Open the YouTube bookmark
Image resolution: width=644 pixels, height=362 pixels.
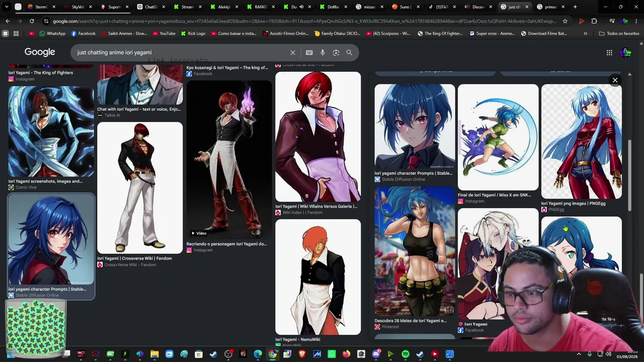click(163, 33)
